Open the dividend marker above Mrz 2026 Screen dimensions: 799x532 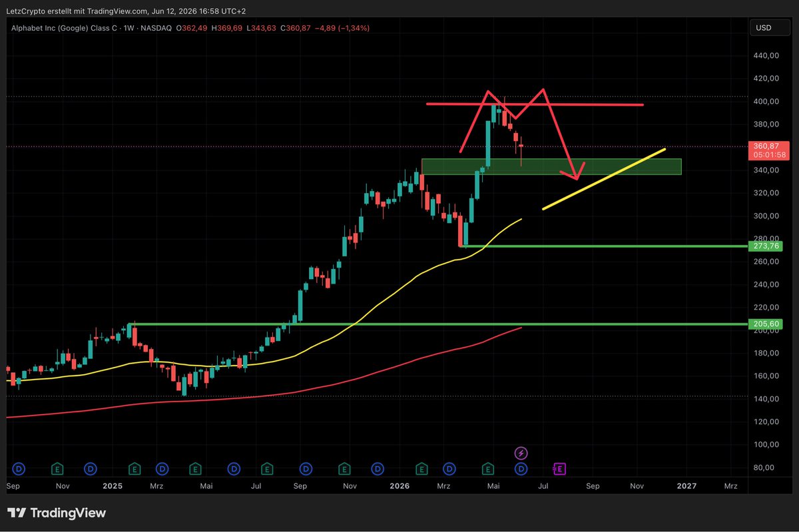pyautogui.click(x=449, y=469)
